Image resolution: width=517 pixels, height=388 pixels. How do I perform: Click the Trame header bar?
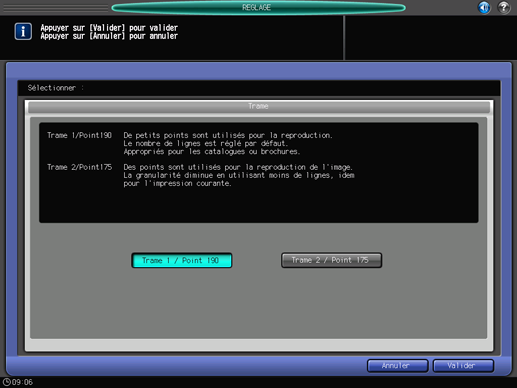click(259, 107)
